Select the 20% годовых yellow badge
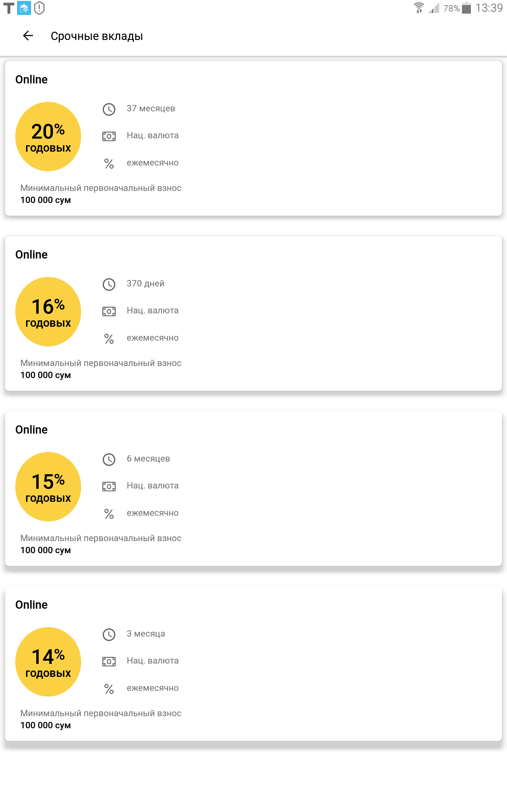The height and width of the screenshot is (812, 507). (48, 137)
